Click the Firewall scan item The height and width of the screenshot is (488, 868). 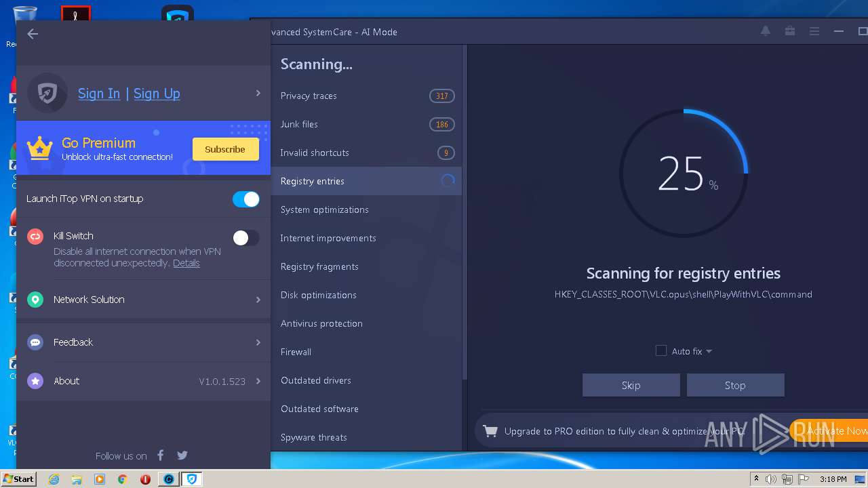(366, 352)
